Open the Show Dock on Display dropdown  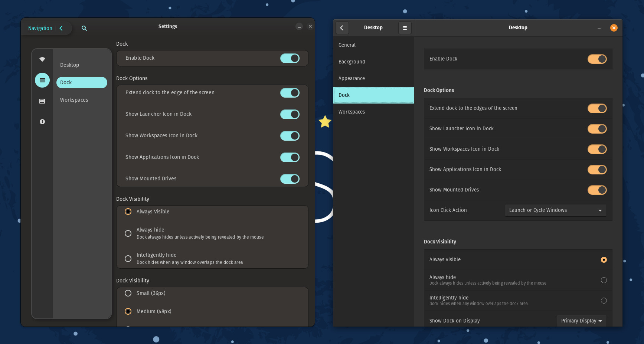click(581, 321)
